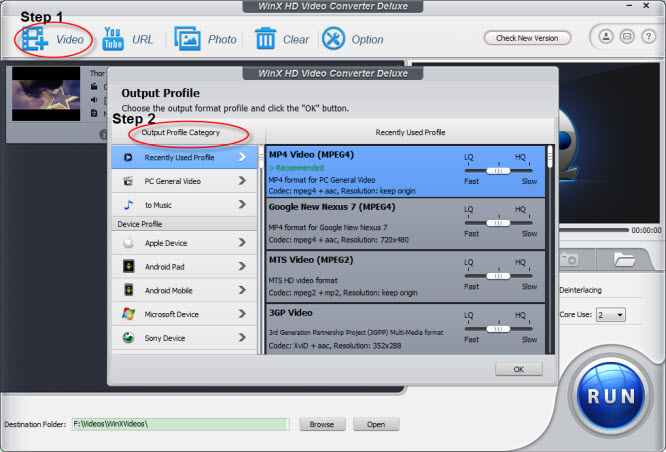Expand PC General Video chevron
666x452 pixels.
click(x=242, y=181)
